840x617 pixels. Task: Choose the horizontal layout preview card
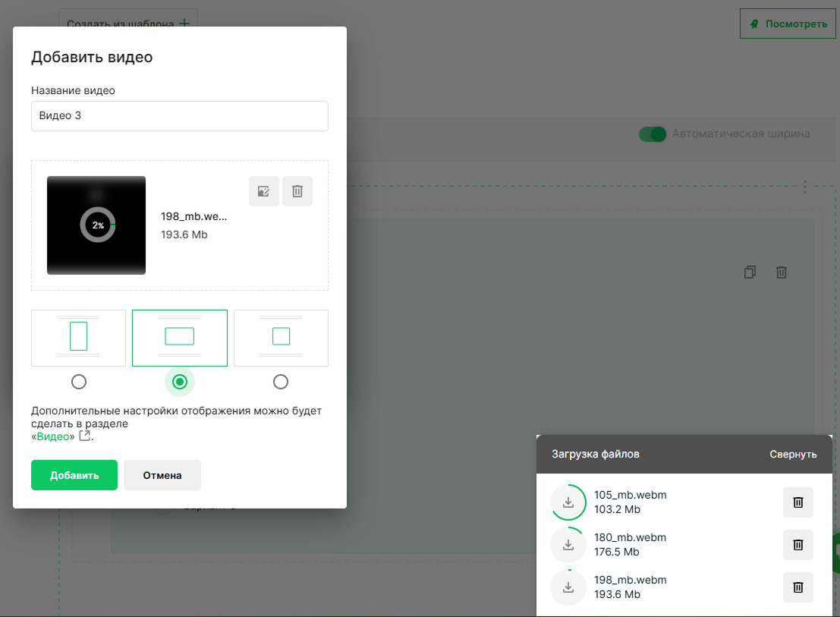pos(180,338)
